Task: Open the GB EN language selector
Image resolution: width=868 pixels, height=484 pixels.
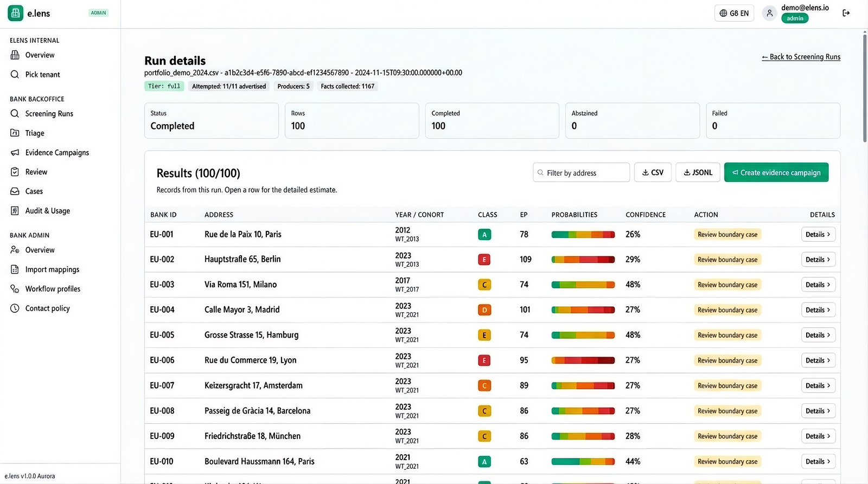Action: pos(734,13)
